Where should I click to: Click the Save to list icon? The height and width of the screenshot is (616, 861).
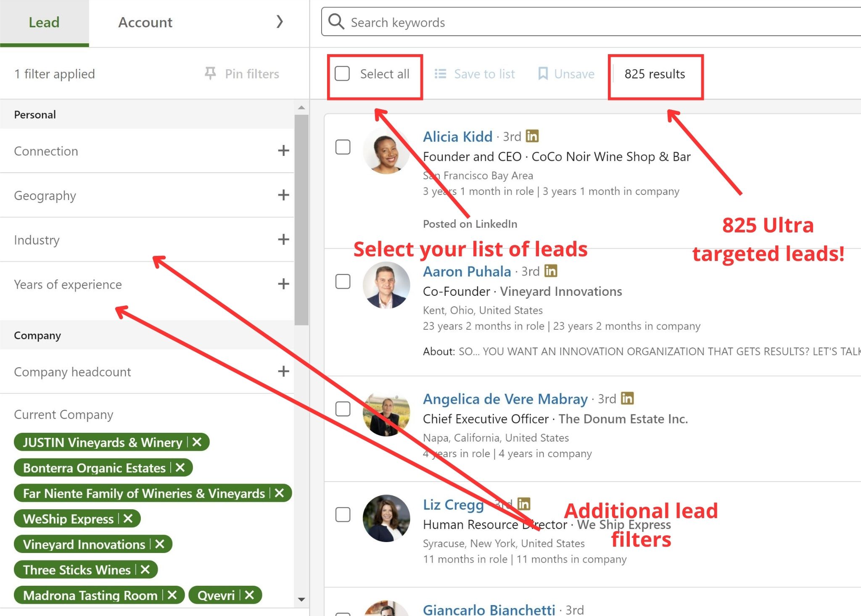[x=440, y=74]
